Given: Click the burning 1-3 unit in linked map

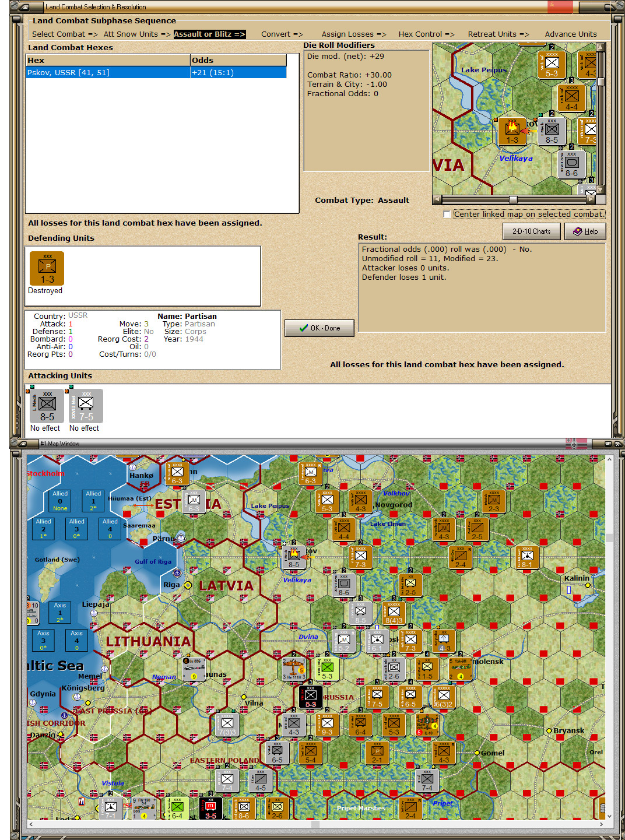Looking at the screenshot, I should (512, 131).
